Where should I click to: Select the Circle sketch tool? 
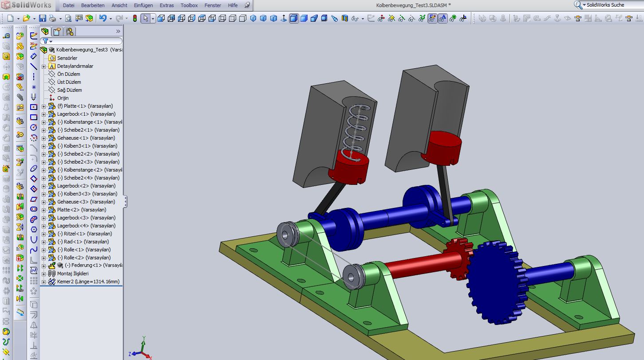pos(34,128)
